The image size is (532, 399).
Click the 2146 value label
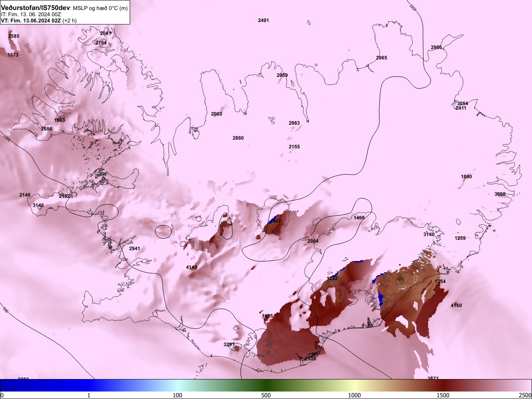tap(25, 195)
